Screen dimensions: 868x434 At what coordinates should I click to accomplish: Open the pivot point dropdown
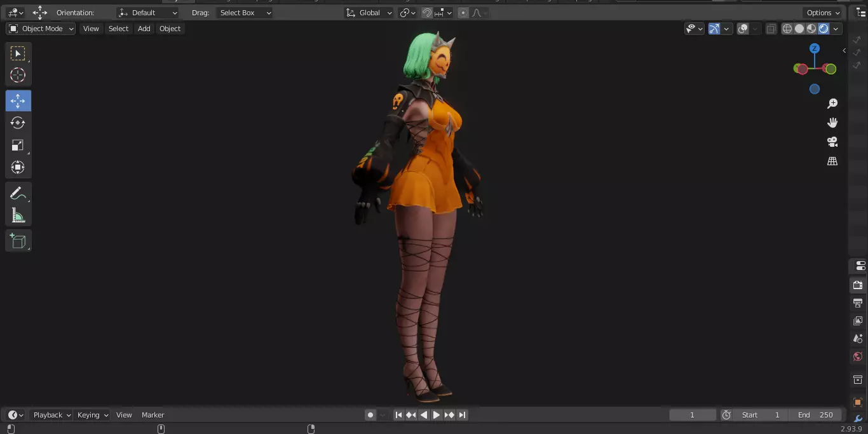(407, 13)
